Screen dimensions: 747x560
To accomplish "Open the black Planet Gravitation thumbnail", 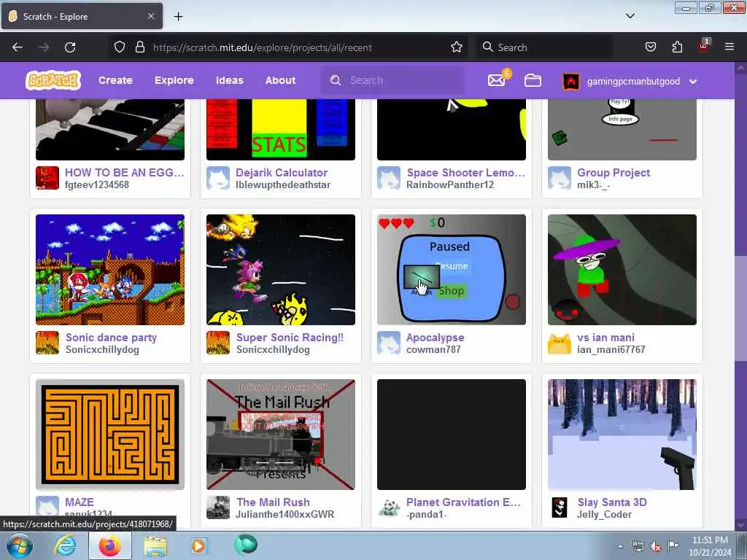I will pyautogui.click(x=451, y=435).
